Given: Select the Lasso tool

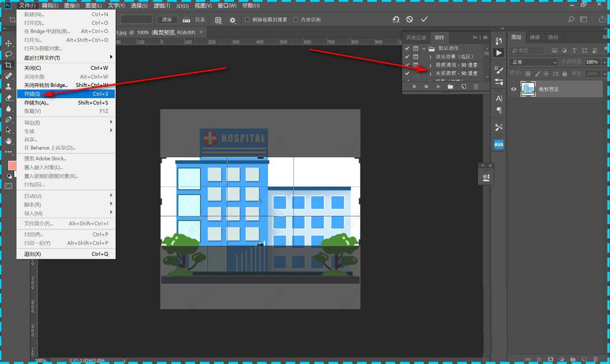Looking at the screenshot, I should coord(9,54).
